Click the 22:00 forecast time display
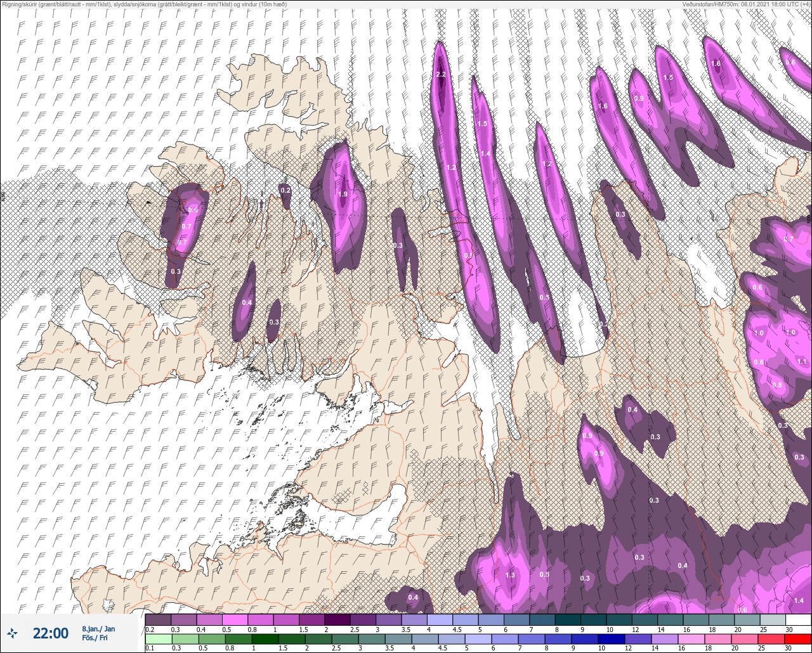 [x=50, y=633]
